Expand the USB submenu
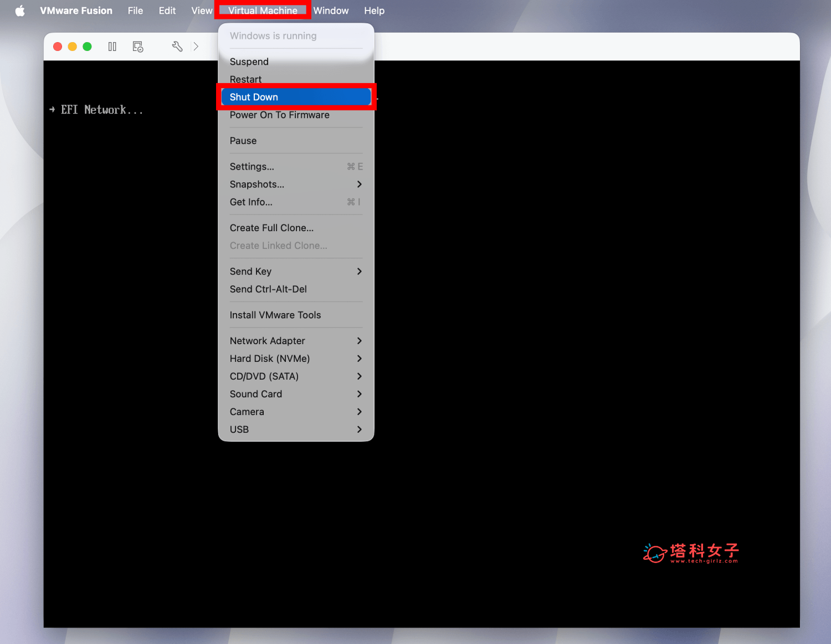This screenshot has width=831, height=644. [296, 429]
